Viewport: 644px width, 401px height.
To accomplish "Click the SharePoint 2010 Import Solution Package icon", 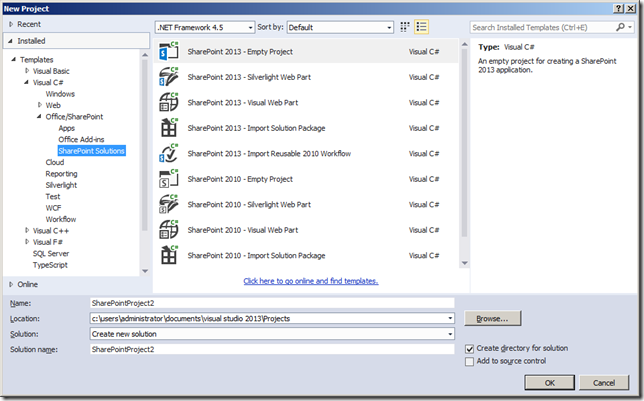I will pos(168,255).
